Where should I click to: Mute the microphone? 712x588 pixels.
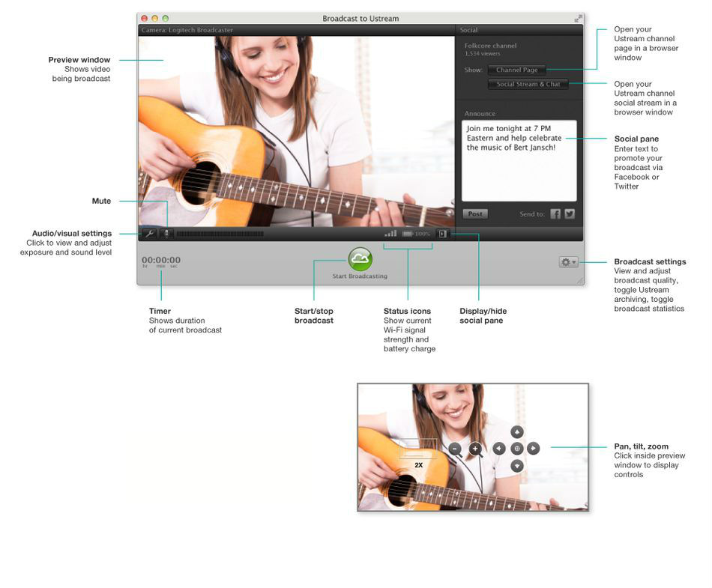click(166, 234)
